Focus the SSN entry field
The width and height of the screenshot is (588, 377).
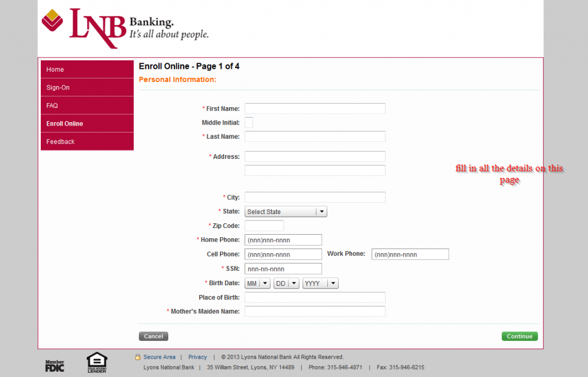point(283,269)
